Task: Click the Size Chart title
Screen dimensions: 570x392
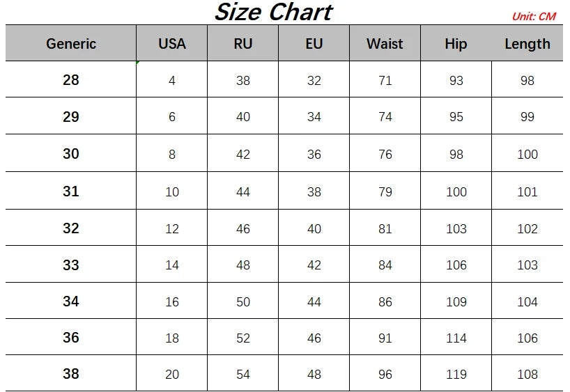Action: [x=273, y=12]
